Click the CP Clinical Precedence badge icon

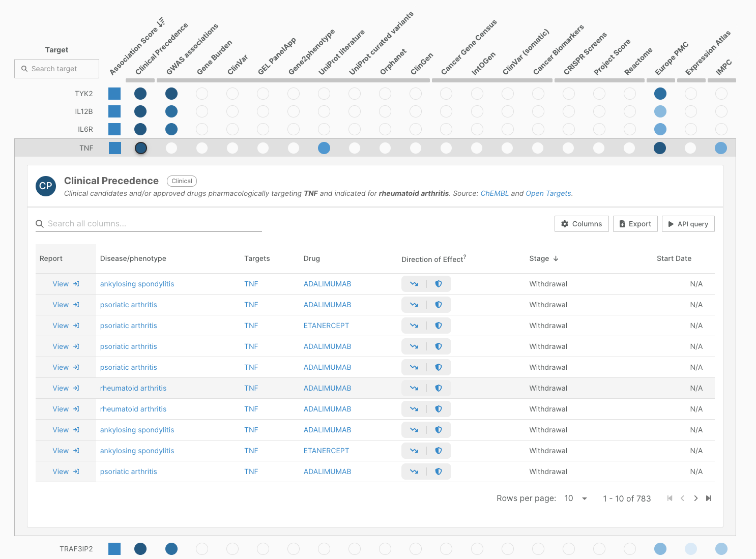pos(46,186)
